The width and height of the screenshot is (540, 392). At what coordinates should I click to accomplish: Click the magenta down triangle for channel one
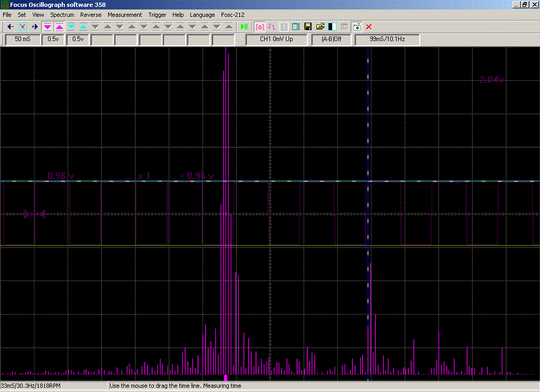[47, 26]
